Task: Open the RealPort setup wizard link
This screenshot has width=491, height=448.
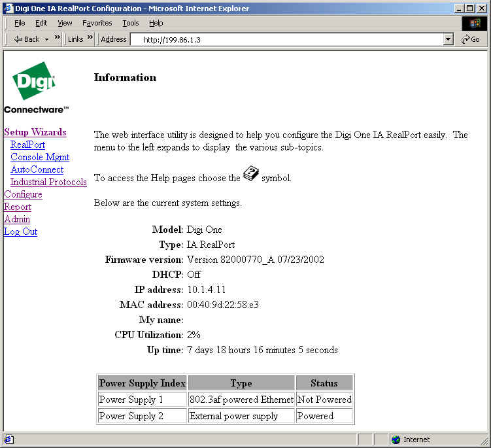Action: click(27, 145)
